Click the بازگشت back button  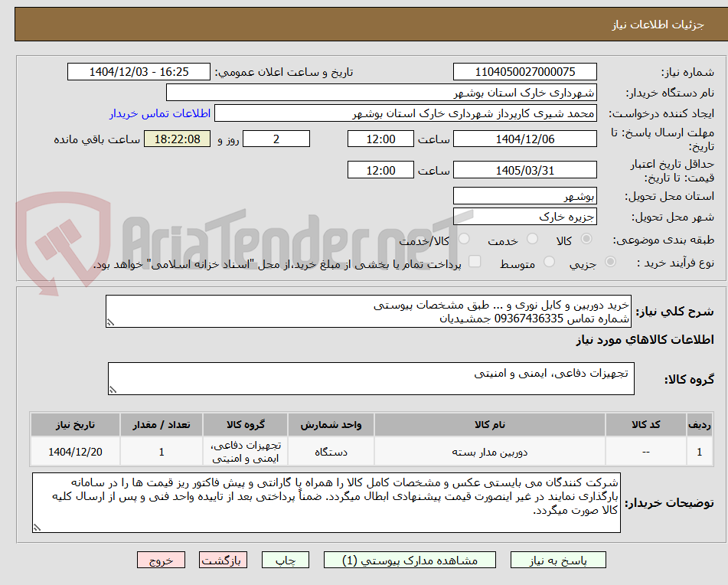coord(223,560)
